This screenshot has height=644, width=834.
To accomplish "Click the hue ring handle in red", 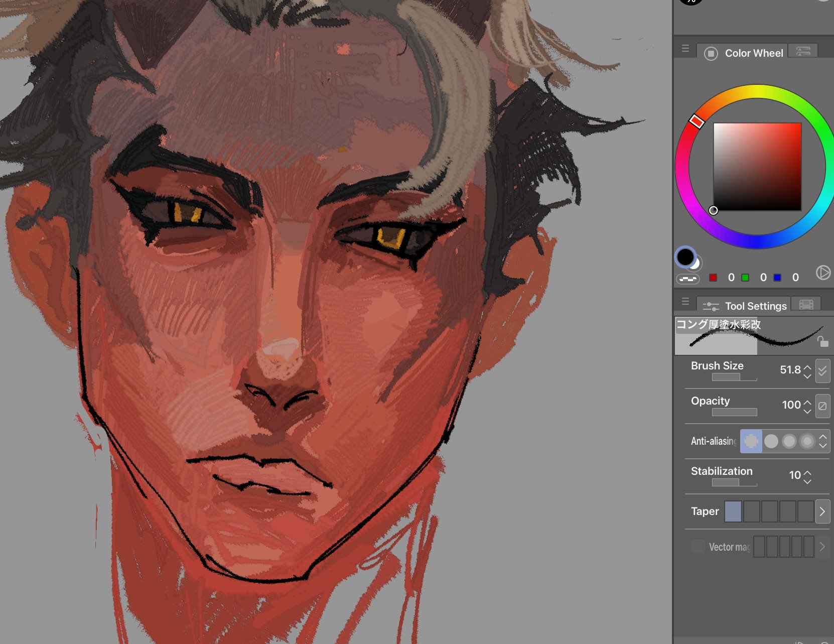I will (x=696, y=121).
